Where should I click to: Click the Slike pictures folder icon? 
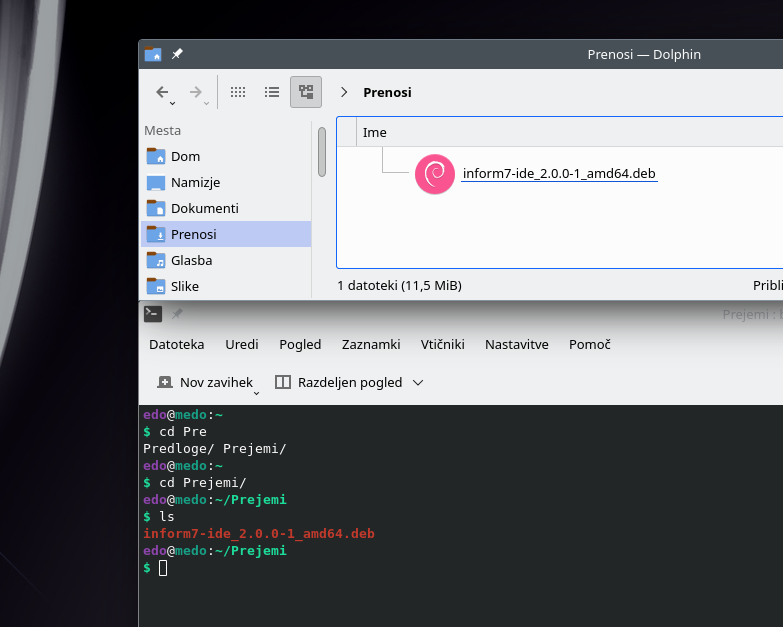click(156, 286)
